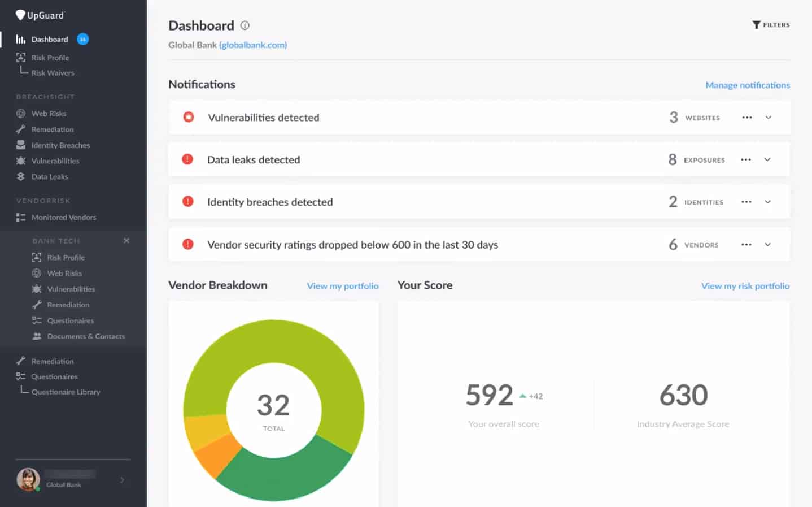Screen dimensions: 812x507
Task: Click the Bank Tech Web Risks globe icon
Action: coord(37,273)
